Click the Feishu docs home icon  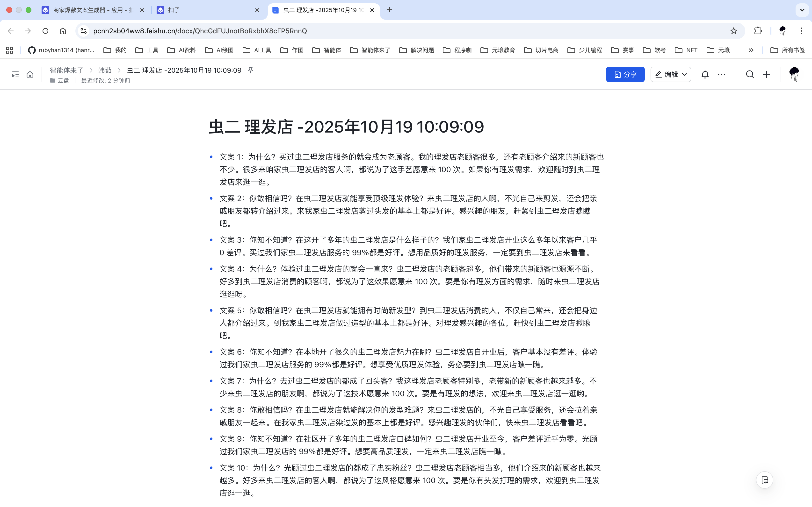(x=30, y=74)
